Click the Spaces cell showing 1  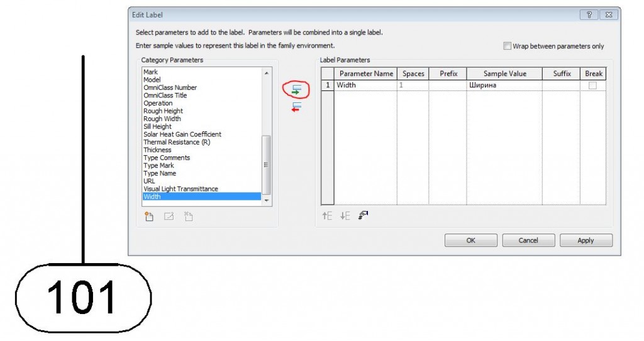[413, 85]
